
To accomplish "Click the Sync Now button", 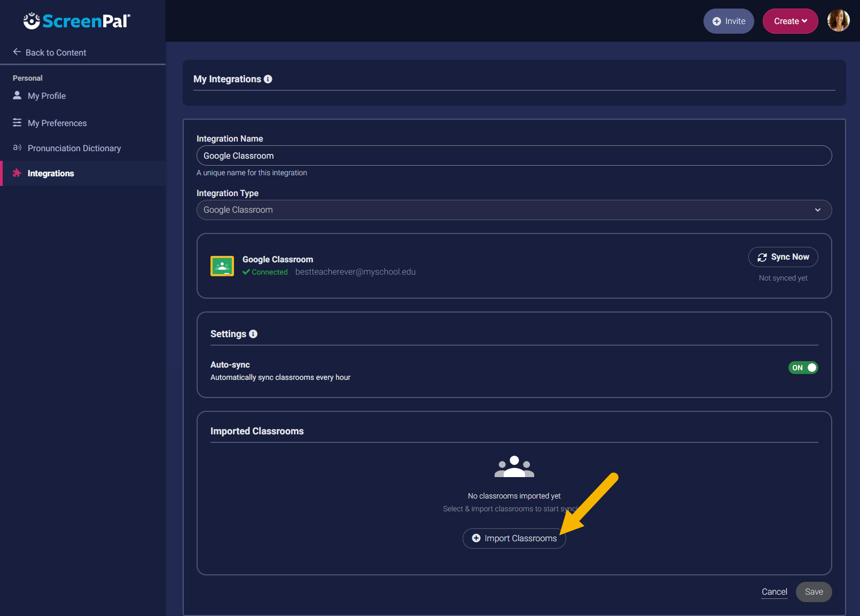I will (783, 257).
